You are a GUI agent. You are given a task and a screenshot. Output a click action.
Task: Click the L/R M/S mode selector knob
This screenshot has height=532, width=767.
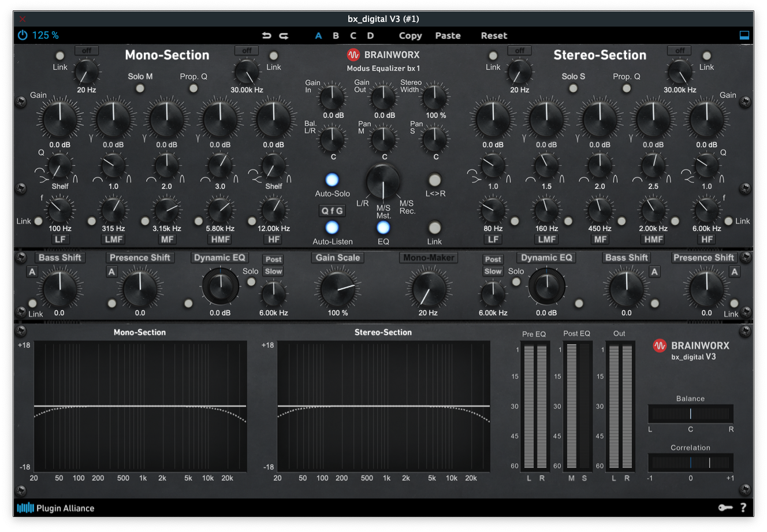[383, 182]
